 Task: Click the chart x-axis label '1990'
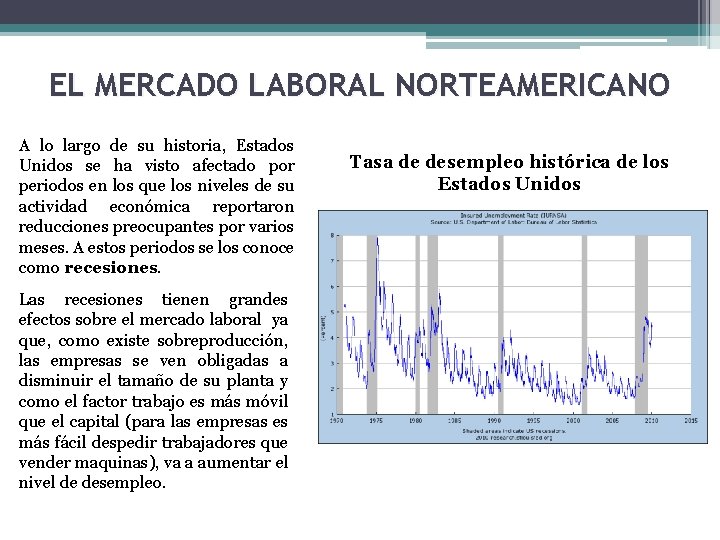pos(494,420)
